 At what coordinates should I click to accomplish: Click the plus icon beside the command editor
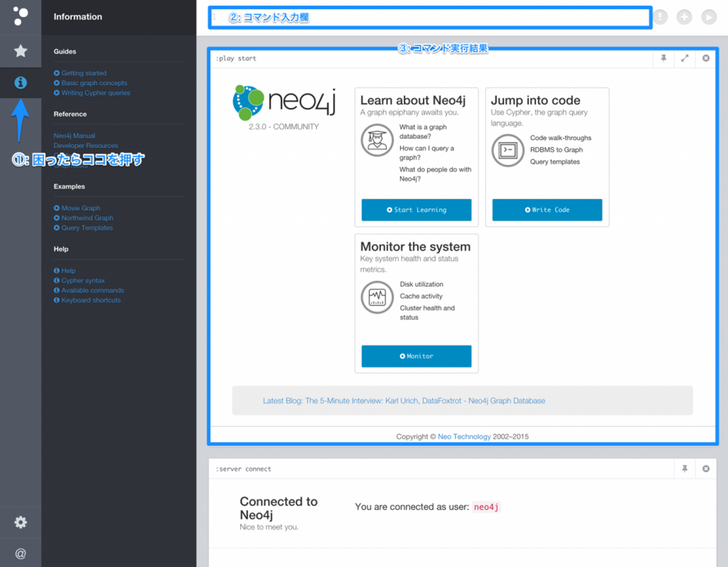pos(684,17)
